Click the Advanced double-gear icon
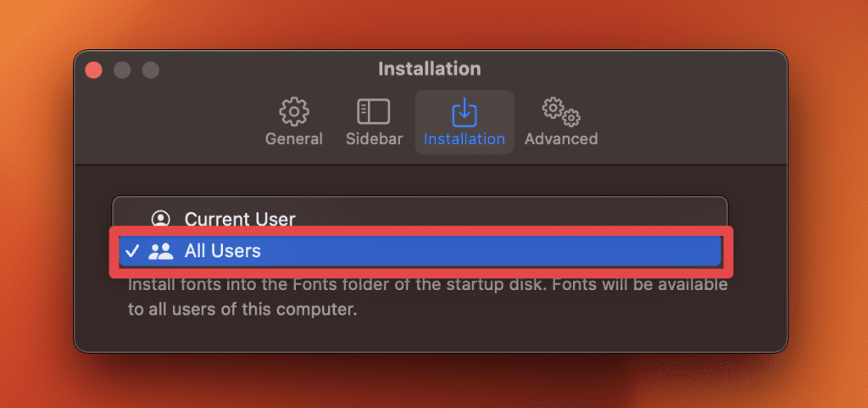This screenshot has height=408, width=868. click(561, 111)
